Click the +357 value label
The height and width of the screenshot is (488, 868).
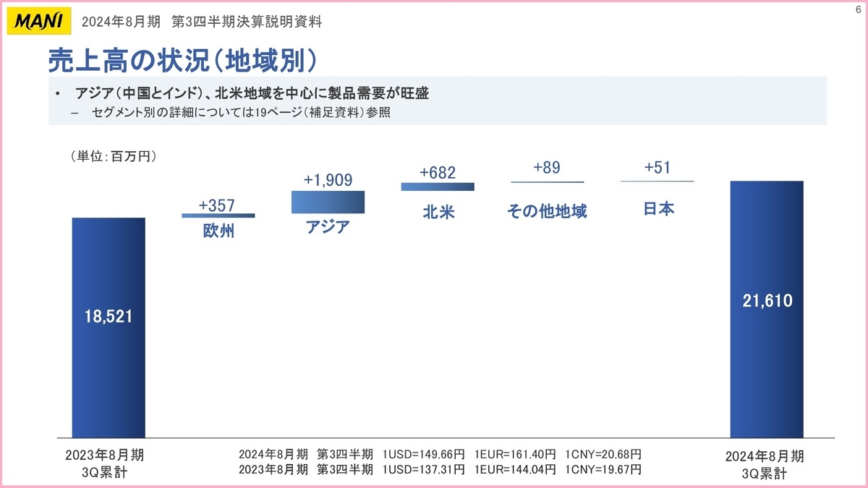pyautogui.click(x=218, y=205)
